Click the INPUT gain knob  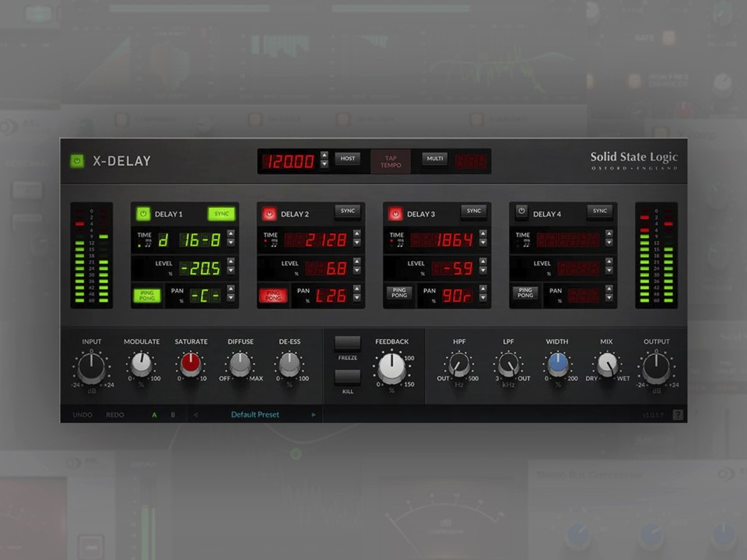pos(91,367)
